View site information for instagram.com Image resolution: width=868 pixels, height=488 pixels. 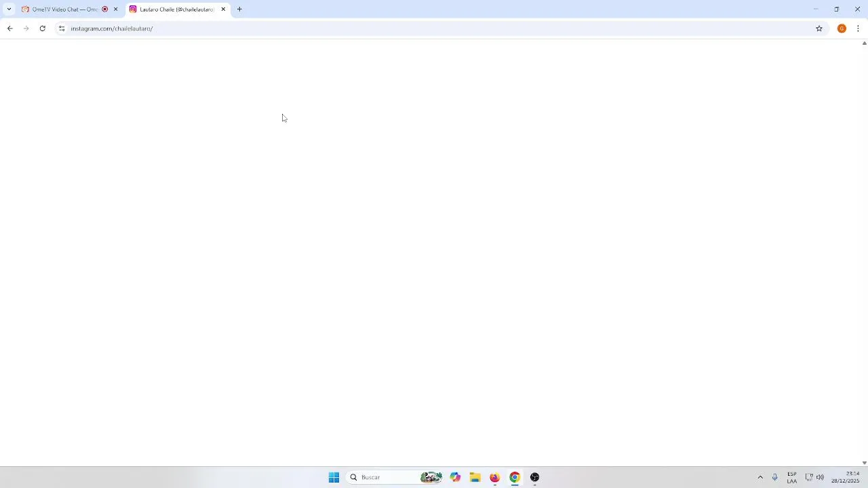coord(62,28)
